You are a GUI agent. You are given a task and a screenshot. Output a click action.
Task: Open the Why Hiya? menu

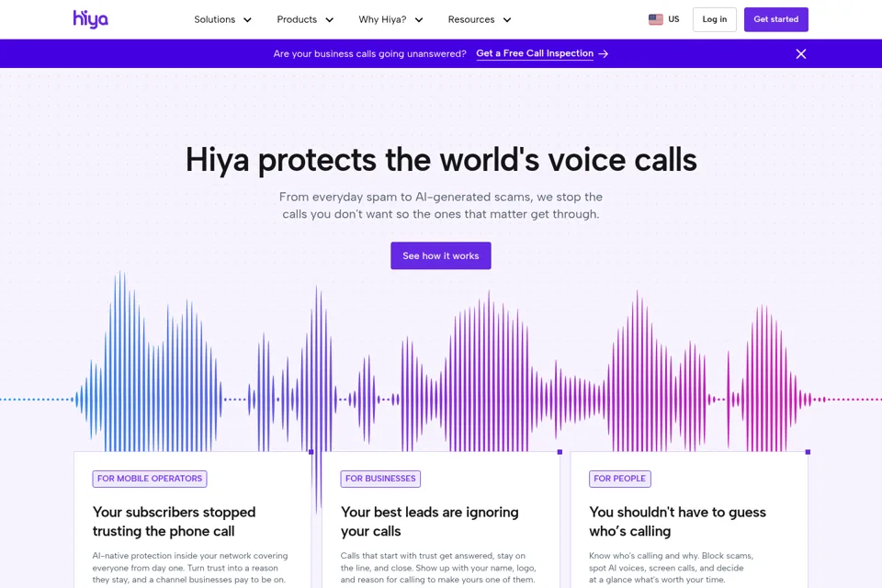coord(382,19)
